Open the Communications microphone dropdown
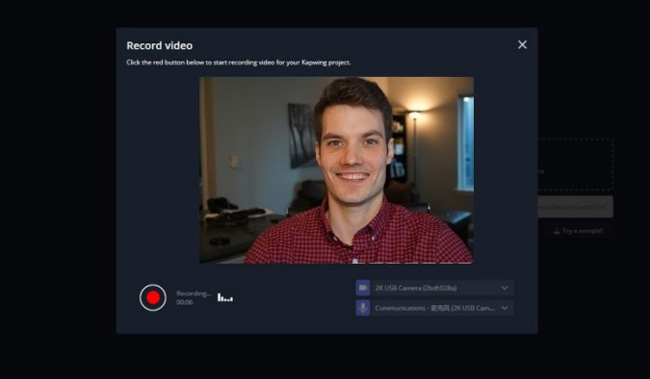This screenshot has width=650, height=379. [442, 308]
